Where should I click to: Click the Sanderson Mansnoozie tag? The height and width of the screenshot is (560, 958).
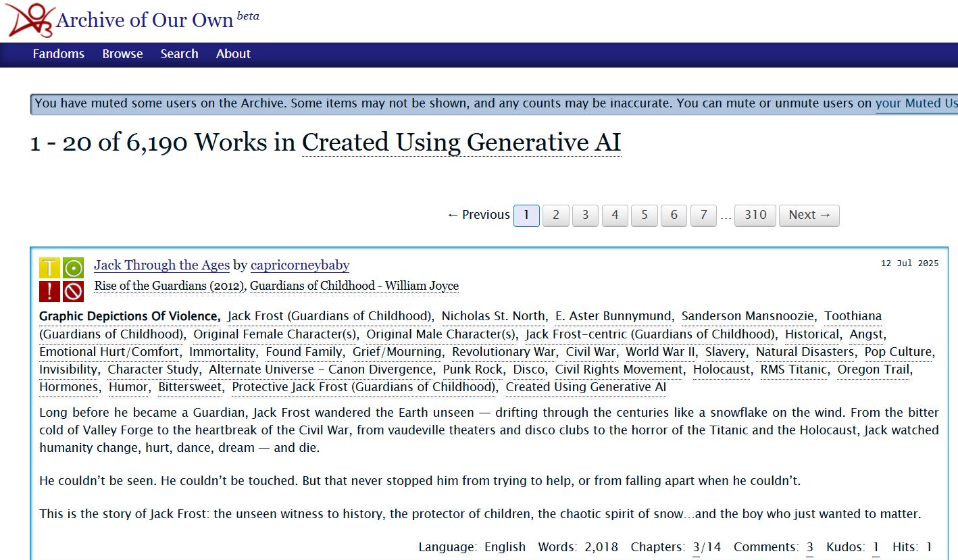coord(748,316)
